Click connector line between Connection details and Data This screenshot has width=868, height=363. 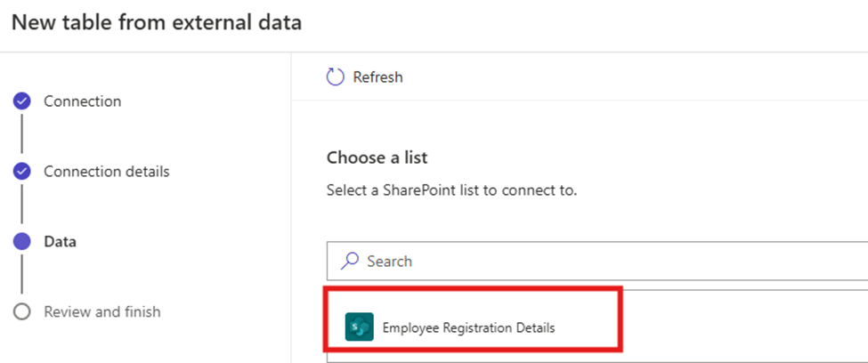click(23, 206)
